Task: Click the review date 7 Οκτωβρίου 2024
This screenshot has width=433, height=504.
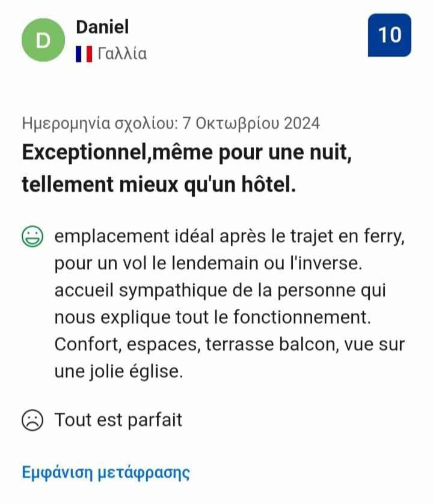Action: click(x=251, y=123)
